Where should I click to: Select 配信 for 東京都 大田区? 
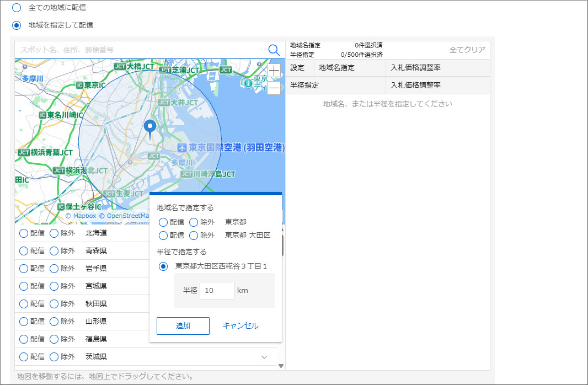point(163,236)
